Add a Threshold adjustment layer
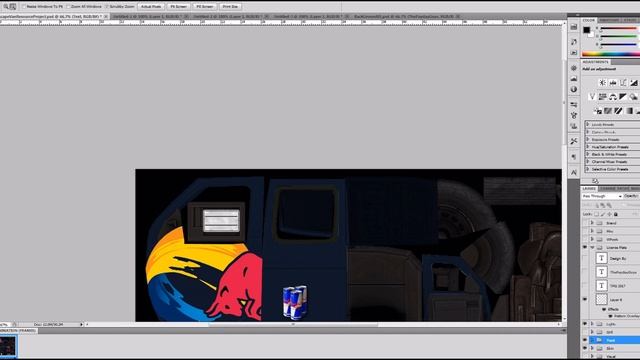Screen dimensions: 640x360 pyautogui.click(x=618, y=111)
